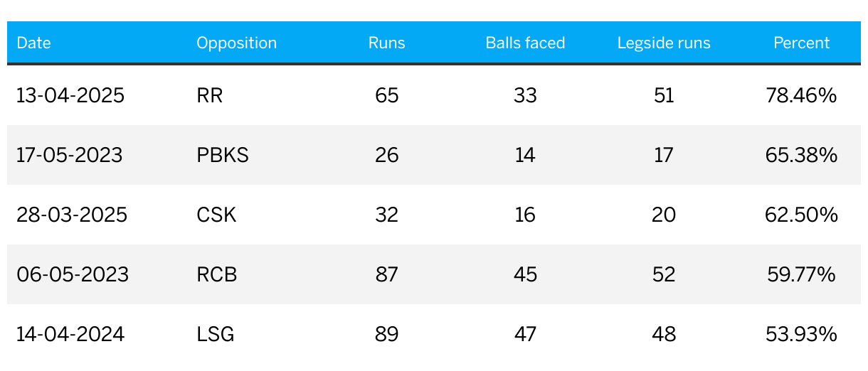Select the 59.77% percent value
The image size is (868, 371).
click(801, 274)
